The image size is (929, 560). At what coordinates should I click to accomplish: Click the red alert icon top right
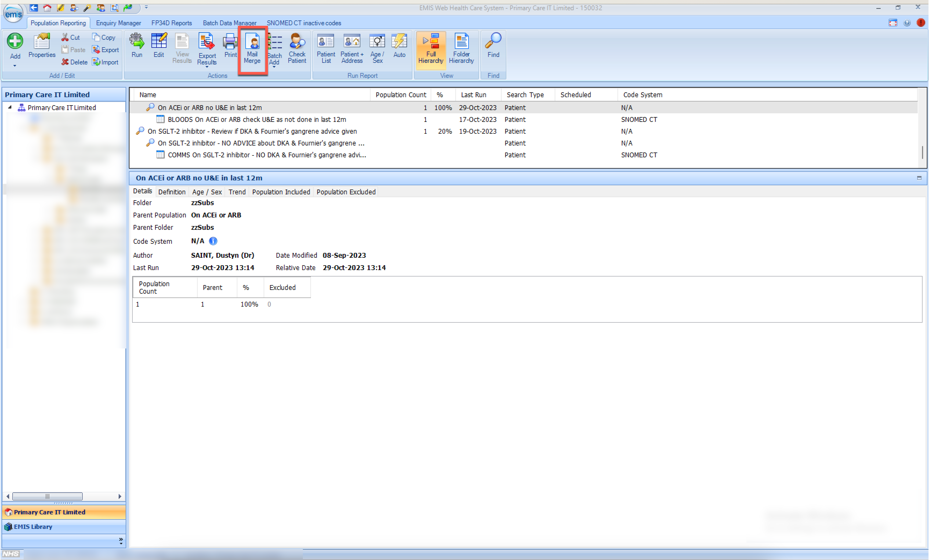click(921, 23)
